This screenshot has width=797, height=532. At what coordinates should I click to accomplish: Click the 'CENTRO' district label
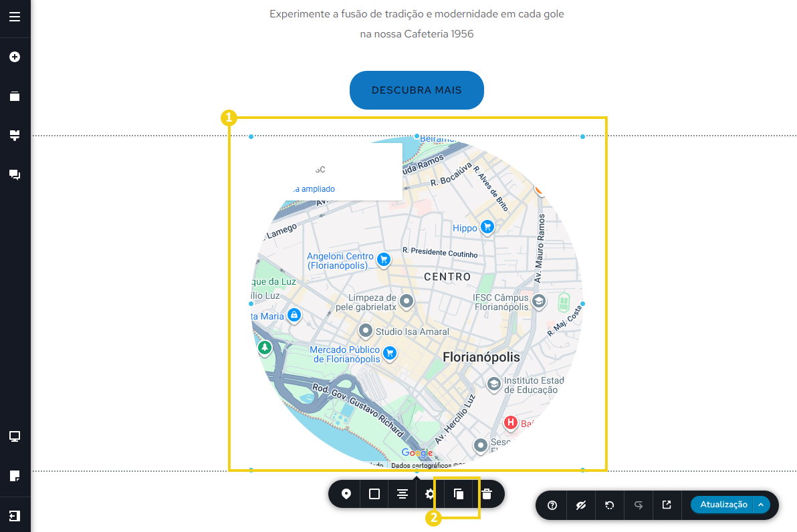[x=447, y=277]
